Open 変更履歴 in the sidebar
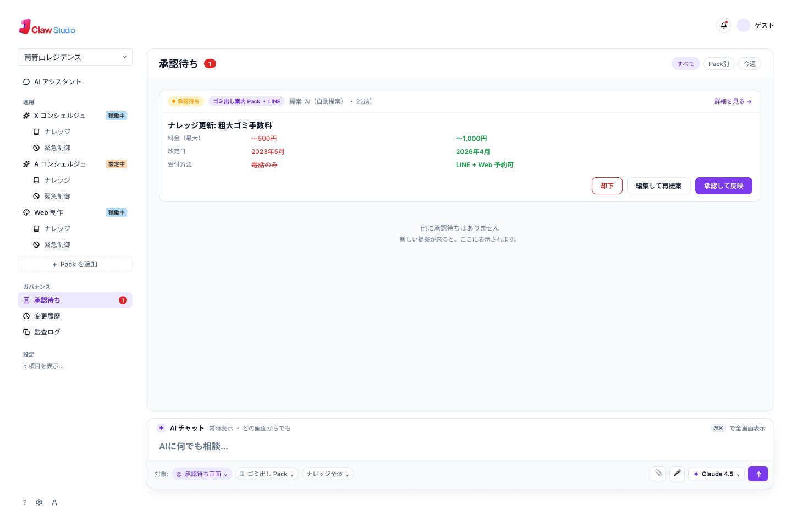The image size is (792, 532). 75,316
